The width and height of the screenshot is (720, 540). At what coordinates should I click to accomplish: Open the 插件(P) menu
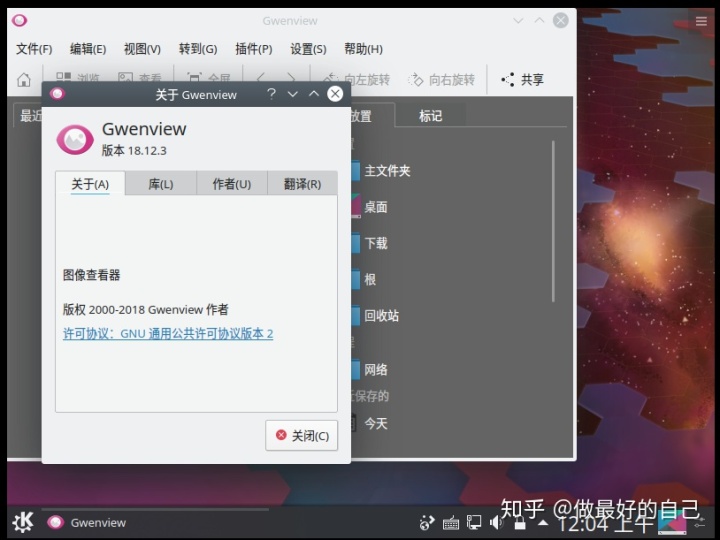tap(253, 49)
